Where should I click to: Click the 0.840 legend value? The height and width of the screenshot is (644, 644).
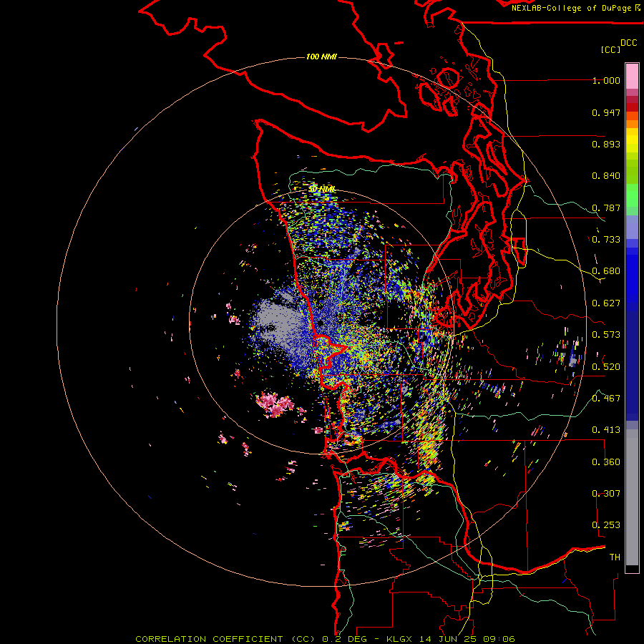coord(606,176)
